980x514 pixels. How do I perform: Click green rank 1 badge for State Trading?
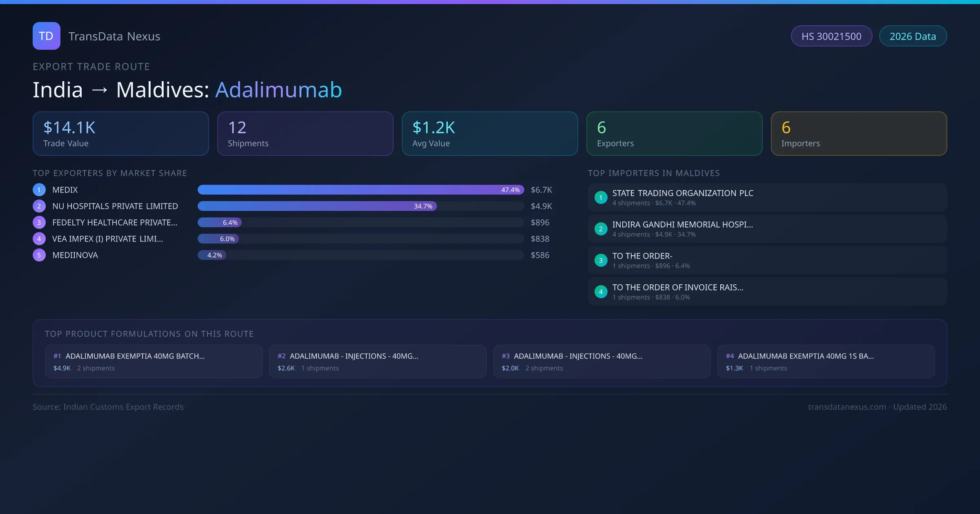click(x=601, y=197)
